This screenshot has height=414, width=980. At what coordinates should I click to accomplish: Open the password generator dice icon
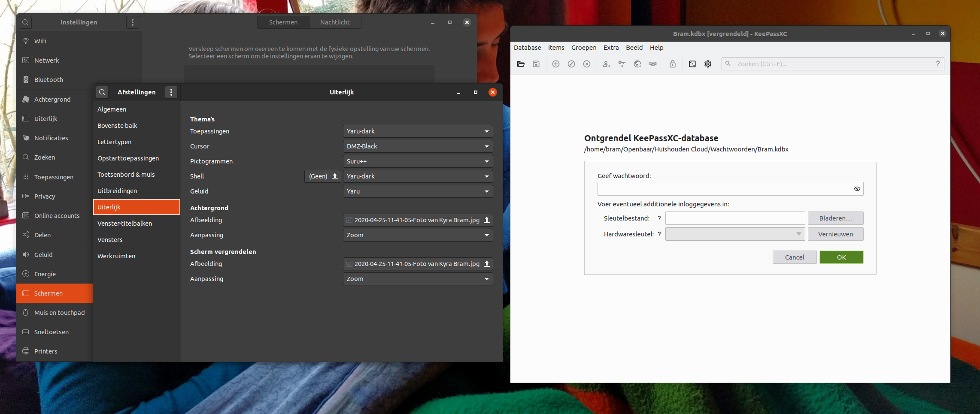click(x=692, y=64)
